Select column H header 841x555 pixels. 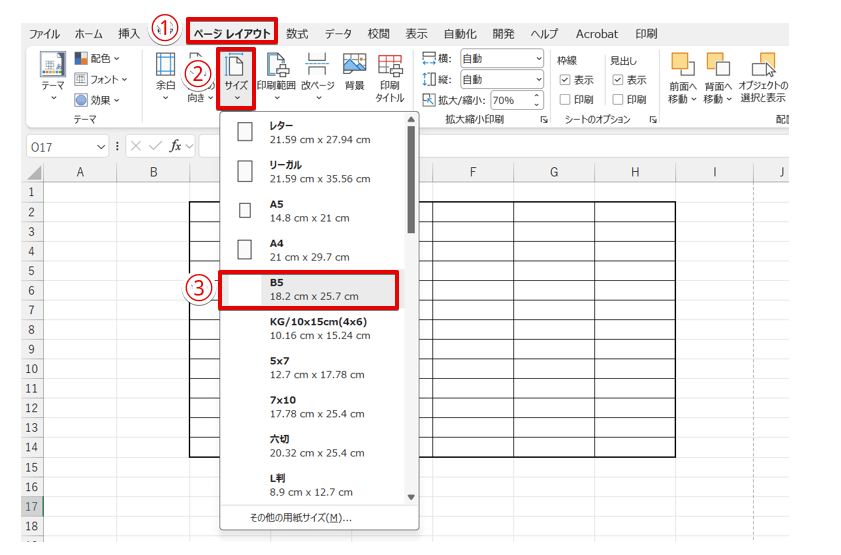point(635,172)
